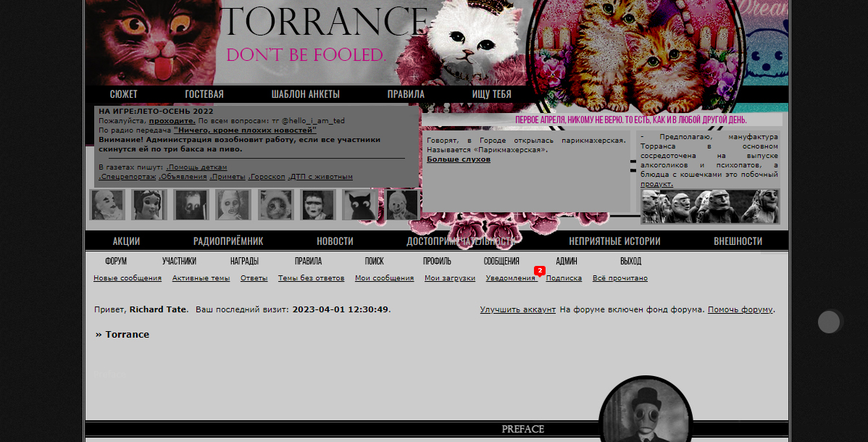
Task: Click the gas mask man portrait
Action: click(x=646, y=410)
